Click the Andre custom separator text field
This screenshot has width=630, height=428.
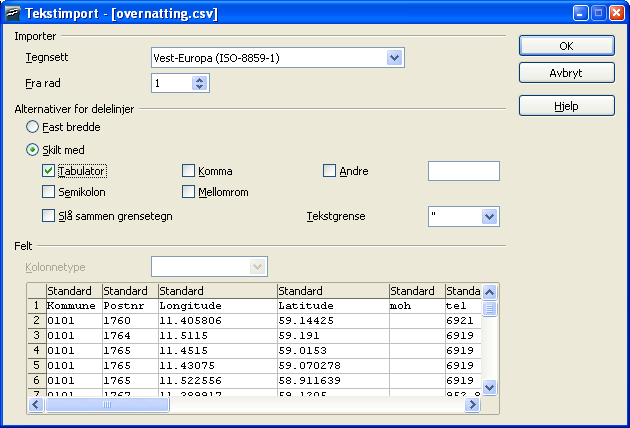pyautogui.click(x=463, y=171)
